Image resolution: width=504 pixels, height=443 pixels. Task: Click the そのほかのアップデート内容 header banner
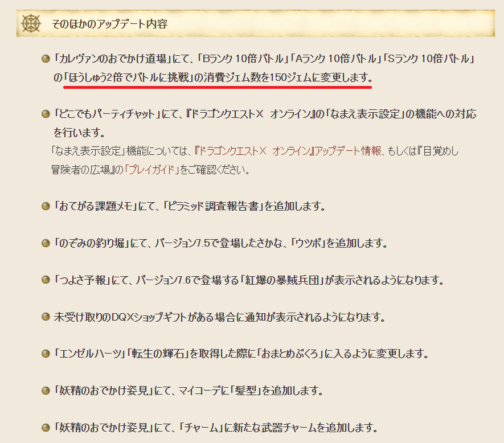pos(256,23)
